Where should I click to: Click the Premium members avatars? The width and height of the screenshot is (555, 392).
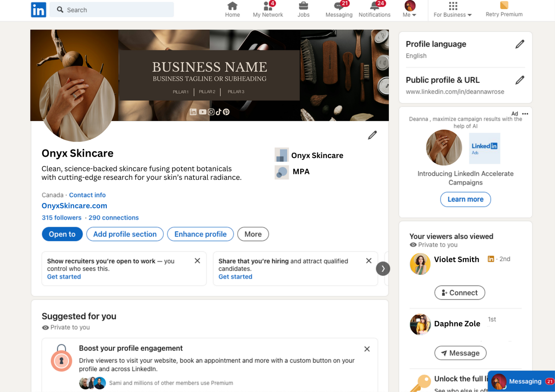92,383
